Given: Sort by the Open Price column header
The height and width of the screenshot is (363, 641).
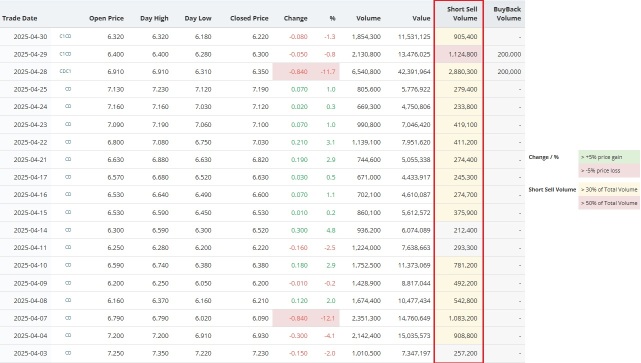Looking at the screenshot, I should click(x=106, y=18).
